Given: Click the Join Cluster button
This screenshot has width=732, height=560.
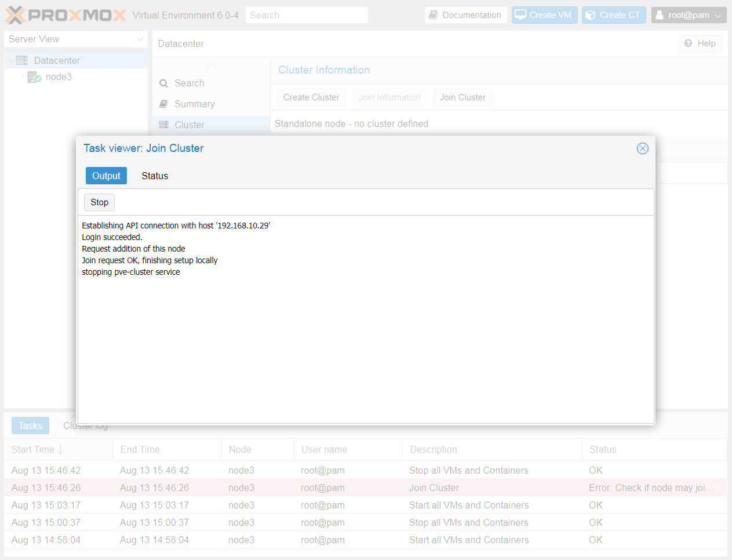Looking at the screenshot, I should (x=462, y=97).
